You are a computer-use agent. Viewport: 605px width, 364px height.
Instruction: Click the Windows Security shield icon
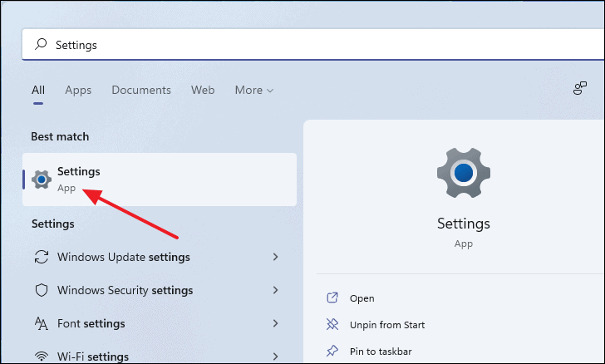point(42,290)
